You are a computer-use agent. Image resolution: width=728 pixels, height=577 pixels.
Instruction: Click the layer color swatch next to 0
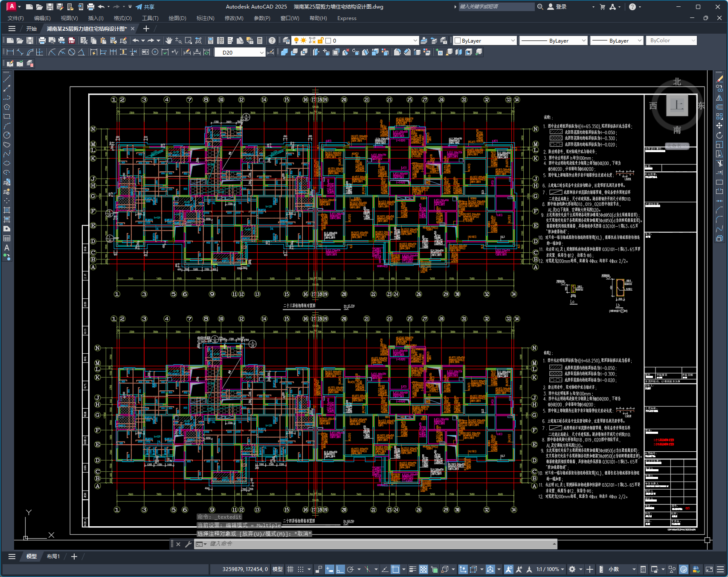pos(328,41)
